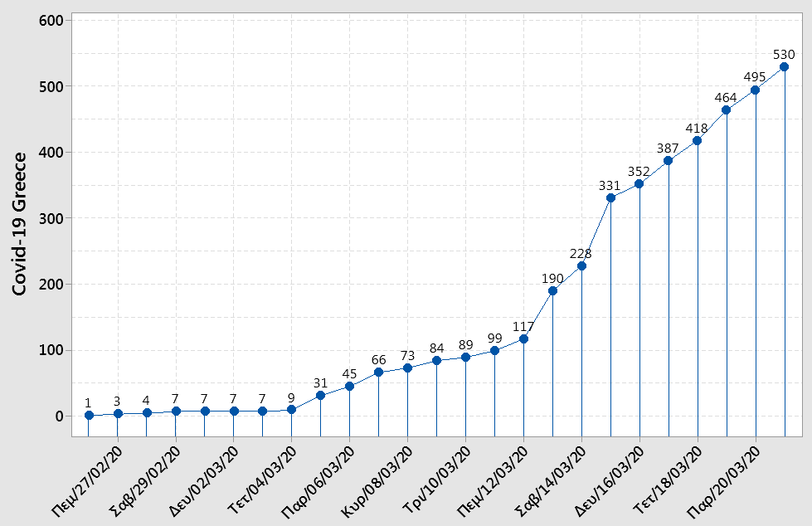Select the y-axis tick label 200
Image resolution: width=812 pixels, height=526 pixels.
coord(51,285)
